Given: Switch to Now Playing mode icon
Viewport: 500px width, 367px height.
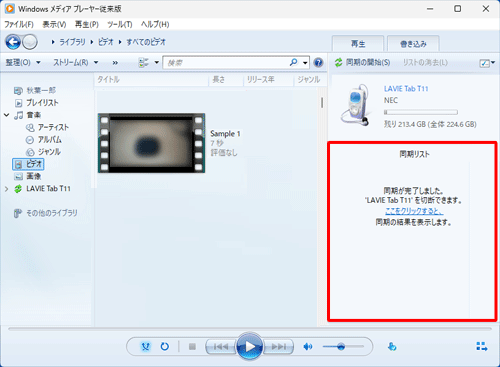Looking at the screenshot, I should click(x=482, y=347).
